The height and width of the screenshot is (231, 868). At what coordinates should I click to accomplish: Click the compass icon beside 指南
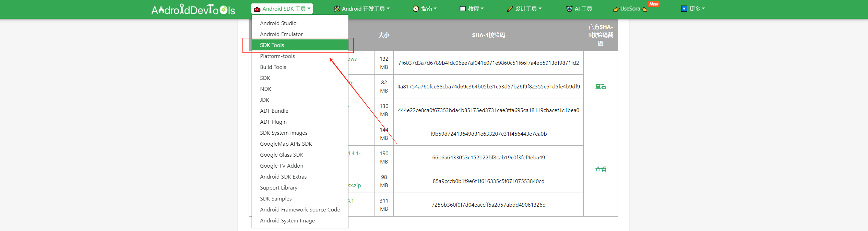tap(416, 9)
